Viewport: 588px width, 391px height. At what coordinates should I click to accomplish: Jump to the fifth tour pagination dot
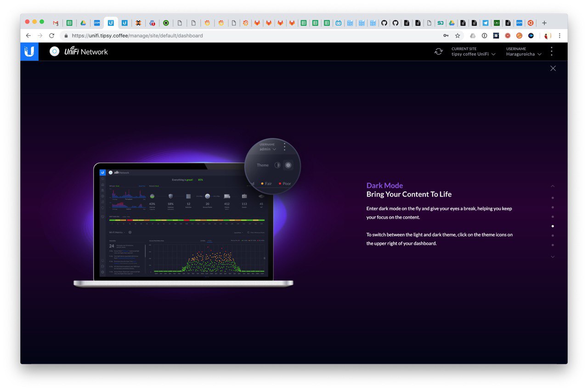point(553,236)
